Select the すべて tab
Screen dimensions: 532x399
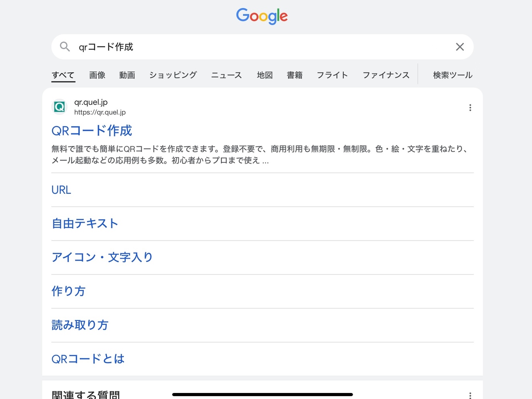(63, 75)
